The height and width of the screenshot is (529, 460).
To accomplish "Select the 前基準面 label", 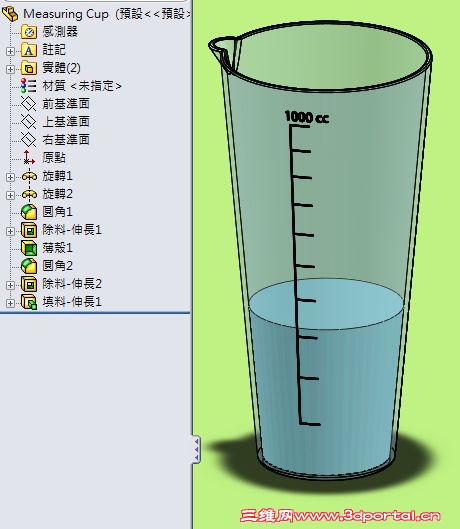I will pyautogui.click(x=66, y=104).
